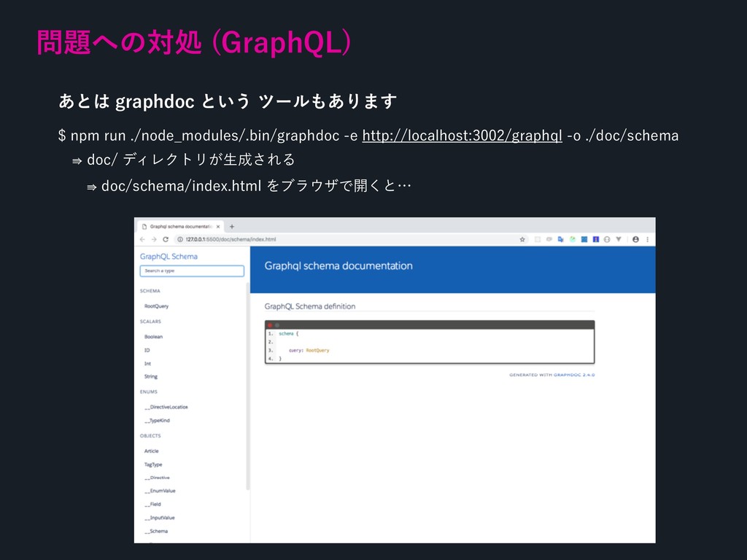Click the OBJECTS section heading

pos(150,436)
